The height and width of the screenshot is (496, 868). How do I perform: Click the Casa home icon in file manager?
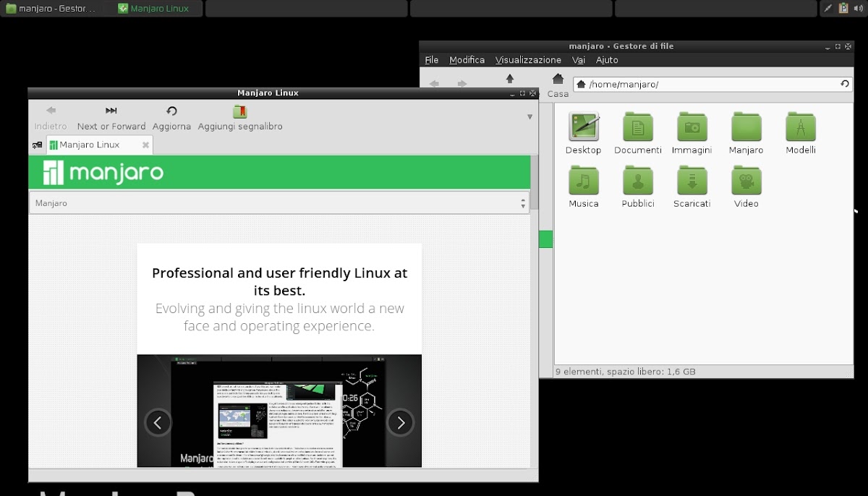[558, 78]
